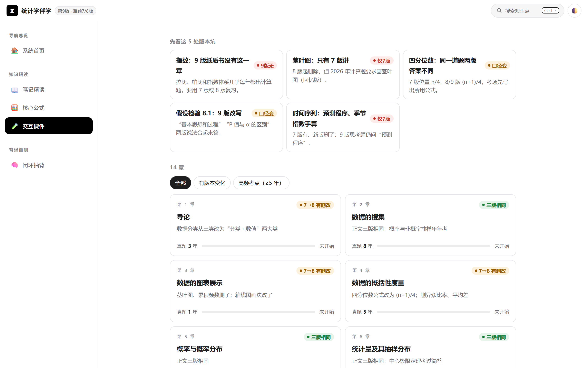Open 核心公式 in the sidebar
Viewport: 588px width, 368px height.
(49, 108)
